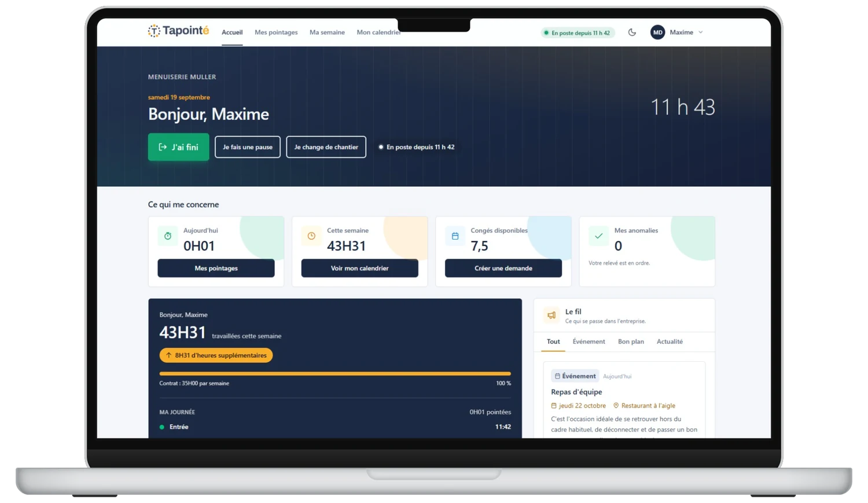Click the green Entrée status dot
Screen dimensions: 868x503
162,427
